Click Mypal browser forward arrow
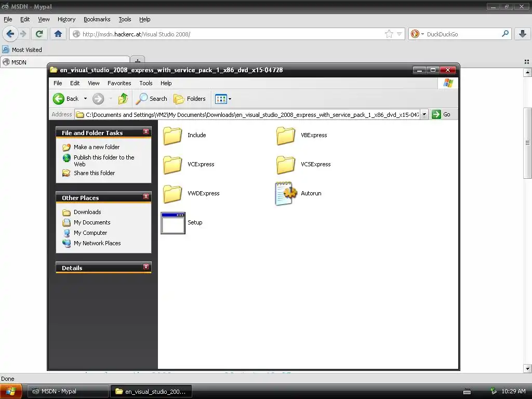Image resolution: width=532 pixels, height=399 pixels. click(x=23, y=34)
